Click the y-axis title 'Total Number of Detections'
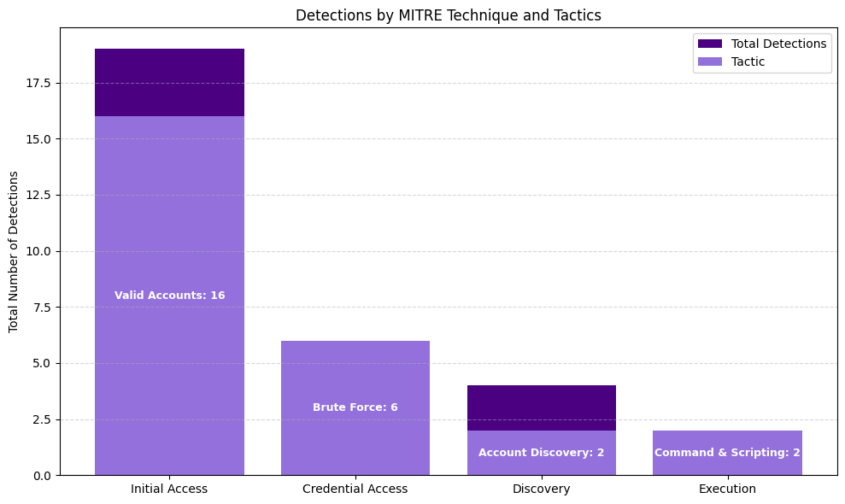Viewport: 845px width, 504px height. coord(14,252)
